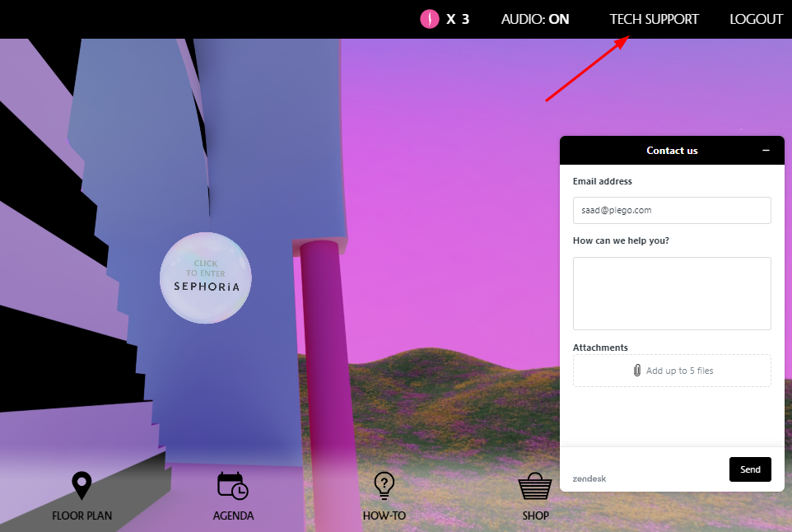Click the paperclip attachment icon

click(637, 371)
